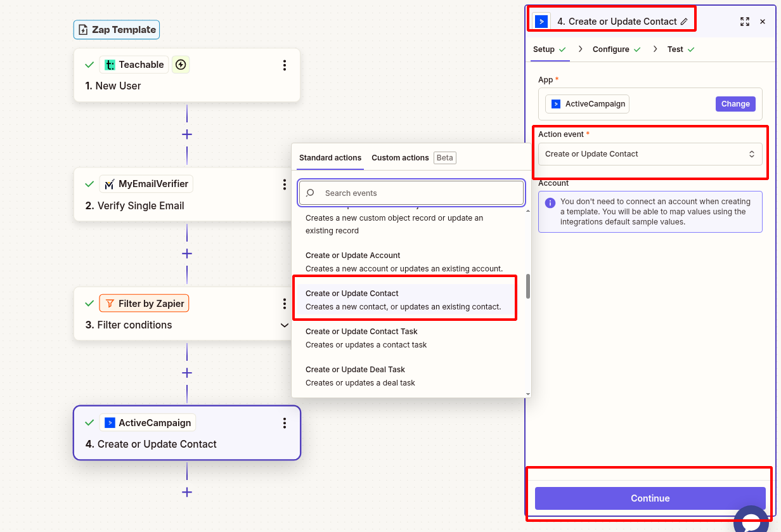This screenshot has height=532, width=781.
Task: Select Create or Update Contact from the list
Action: [404, 298]
